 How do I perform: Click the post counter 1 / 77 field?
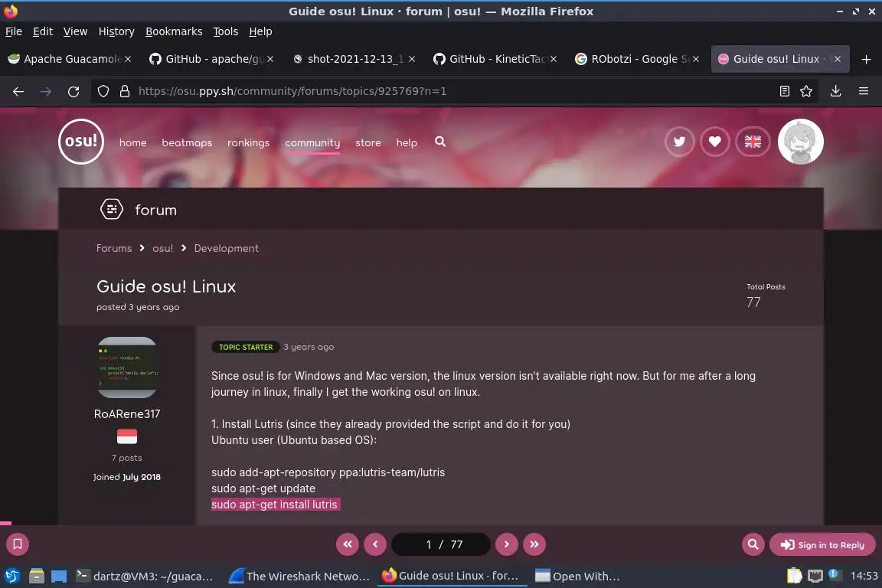click(441, 544)
